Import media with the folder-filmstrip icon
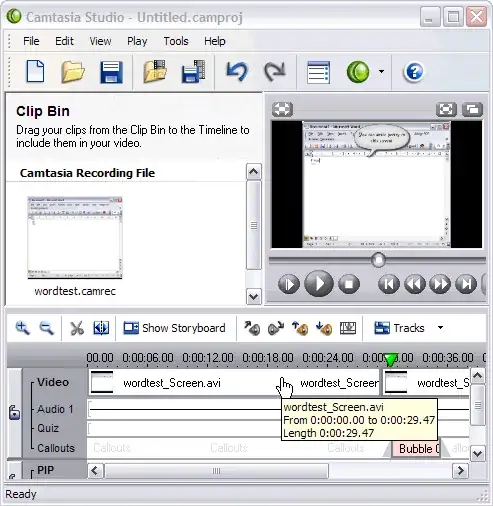This screenshot has height=506, width=493. [x=155, y=71]
